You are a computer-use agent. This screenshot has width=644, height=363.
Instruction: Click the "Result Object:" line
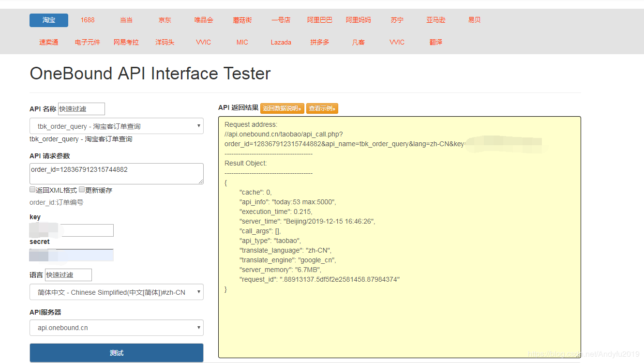coord(246,163)
